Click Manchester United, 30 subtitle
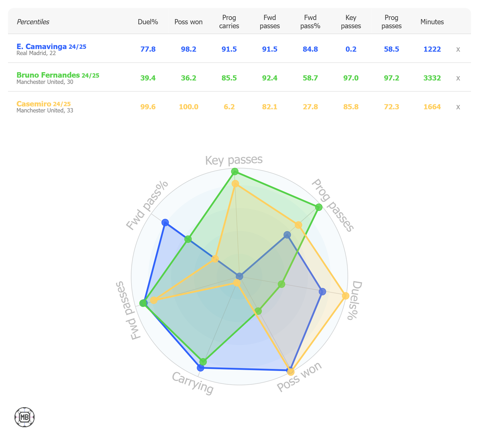Screen dimensions: 479x448 point(45,82)
